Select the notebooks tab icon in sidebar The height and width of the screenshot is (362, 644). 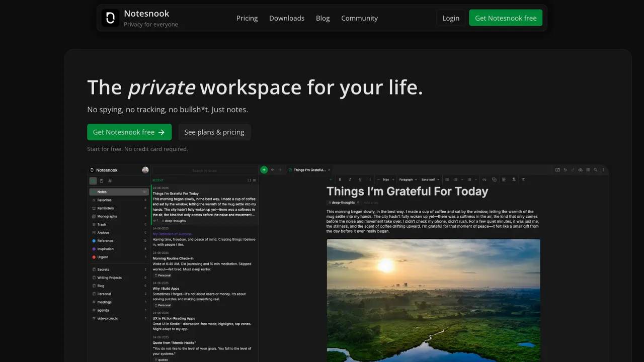(102, 181)
